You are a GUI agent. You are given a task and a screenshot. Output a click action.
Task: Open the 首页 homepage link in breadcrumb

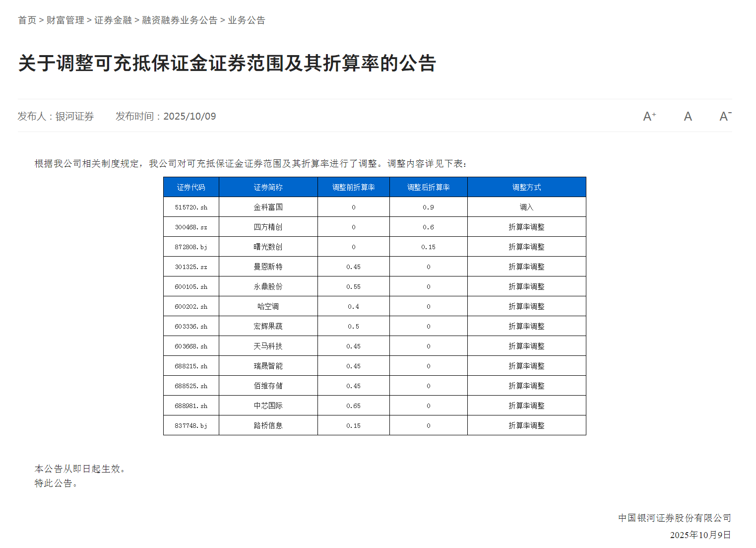point(27,20)
